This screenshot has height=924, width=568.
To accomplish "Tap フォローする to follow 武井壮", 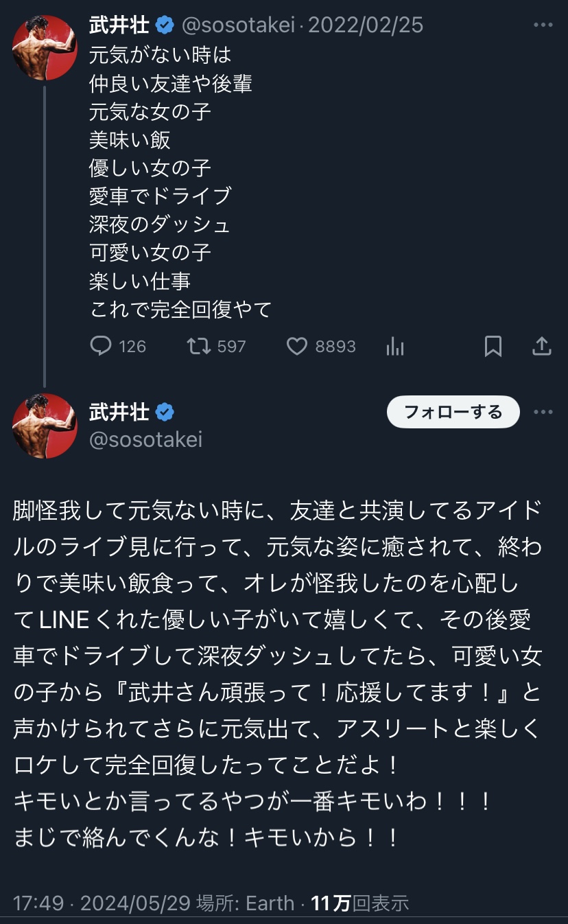I will point(453,412).
